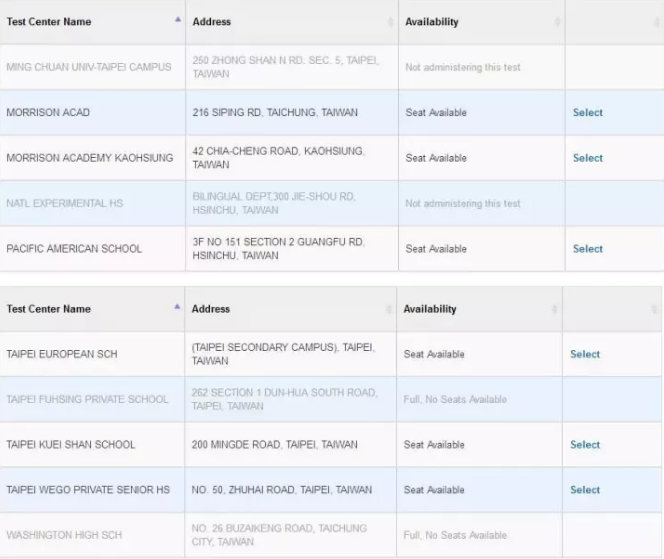The image size is (664, 559).
Task: Click MORRISON ACAD center name cell
Action: coord(48,113)
